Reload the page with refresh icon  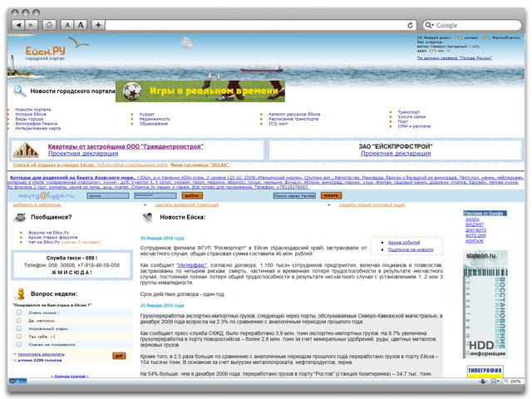pyautogui.click(x=410, y=26)
